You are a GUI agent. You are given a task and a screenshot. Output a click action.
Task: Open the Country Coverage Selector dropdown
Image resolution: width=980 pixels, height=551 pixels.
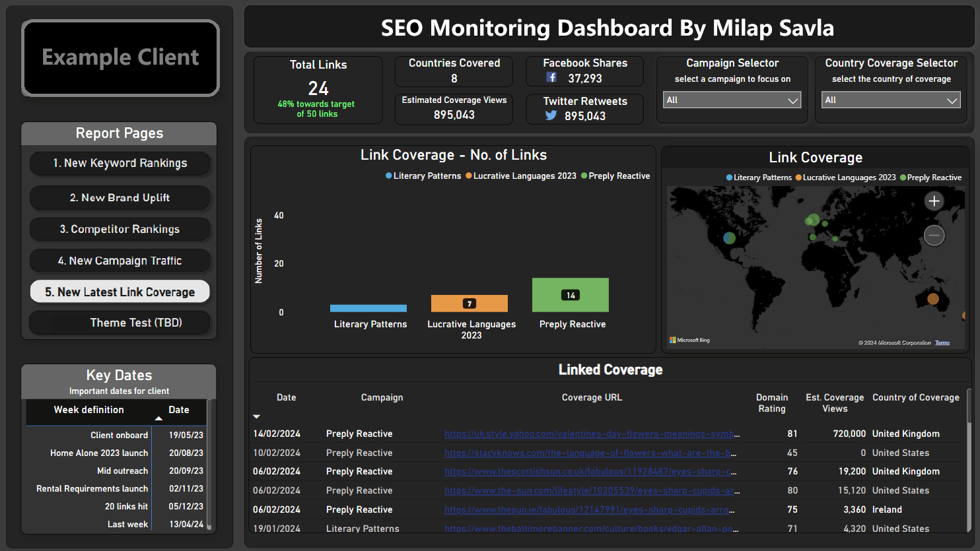pyautogui.click(x=890, y=100)
